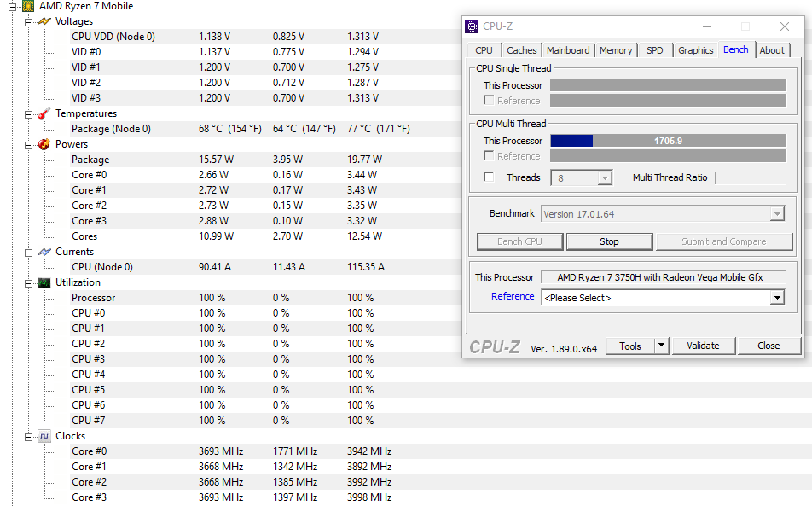812x506 pixels.
Task: Collapse the Utilization tree section
Action: click(28, 283)
